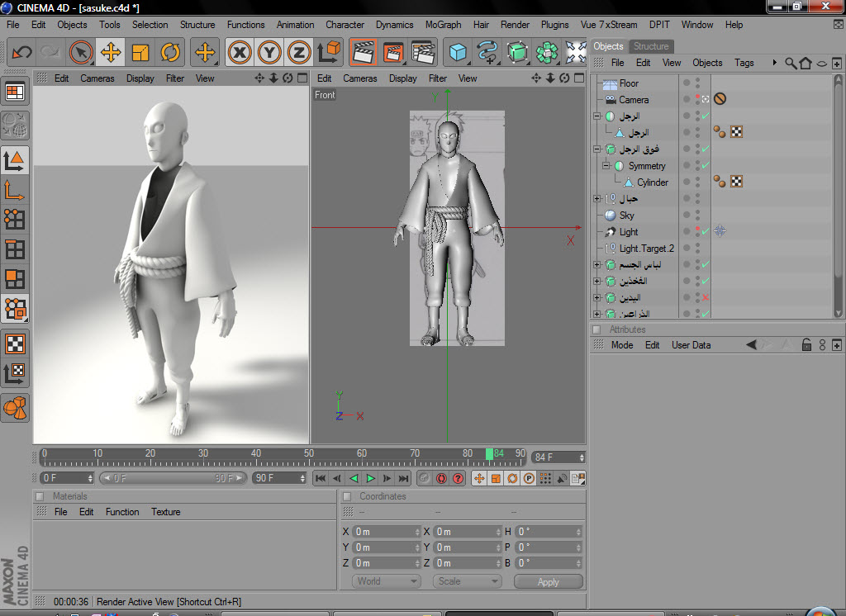This screenshot has height=616, width=846.
Task: Collapse the Symmetry object children
Action: coord(606,165)
